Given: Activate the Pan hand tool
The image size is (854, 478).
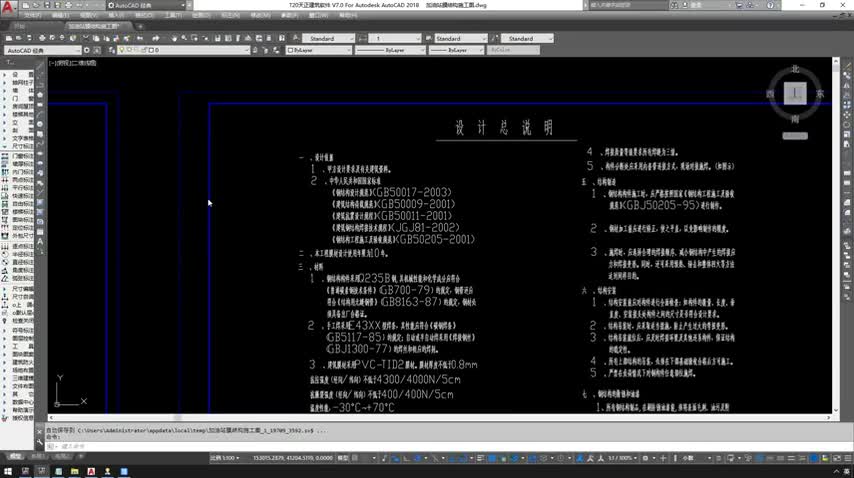Looking at the screenshot, I should 174,39.
